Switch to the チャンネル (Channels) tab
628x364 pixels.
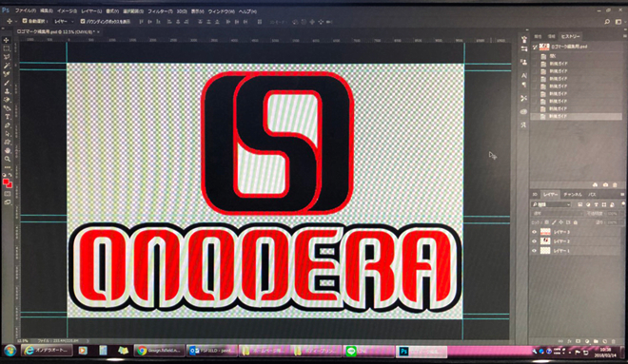tap(573, 195)
